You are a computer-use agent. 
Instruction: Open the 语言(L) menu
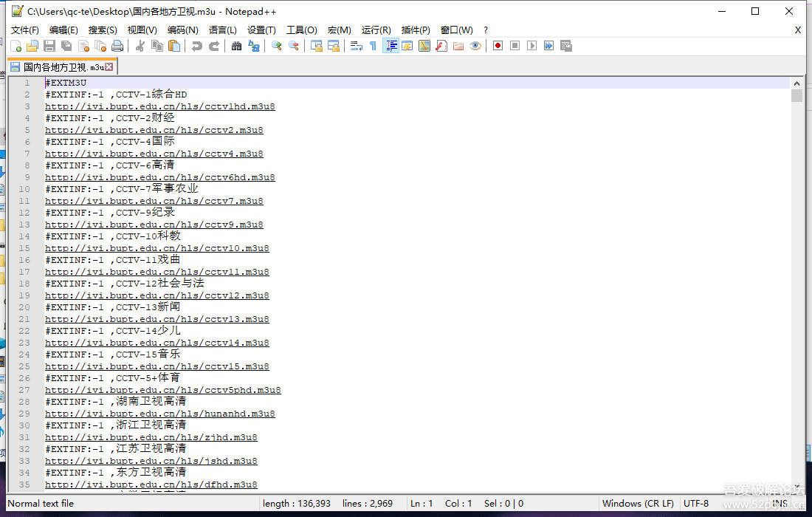click(x=223, y=30)
